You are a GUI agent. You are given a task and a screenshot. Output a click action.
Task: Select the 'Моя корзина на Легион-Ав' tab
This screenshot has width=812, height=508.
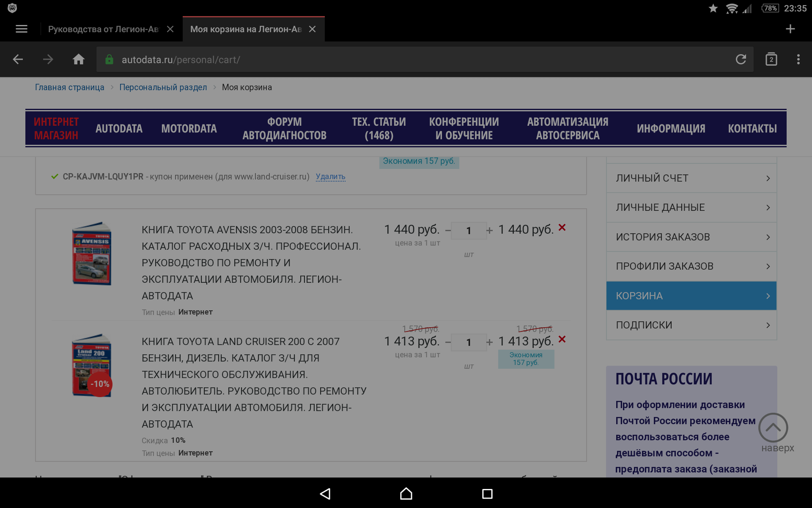[x=246, y=29]
